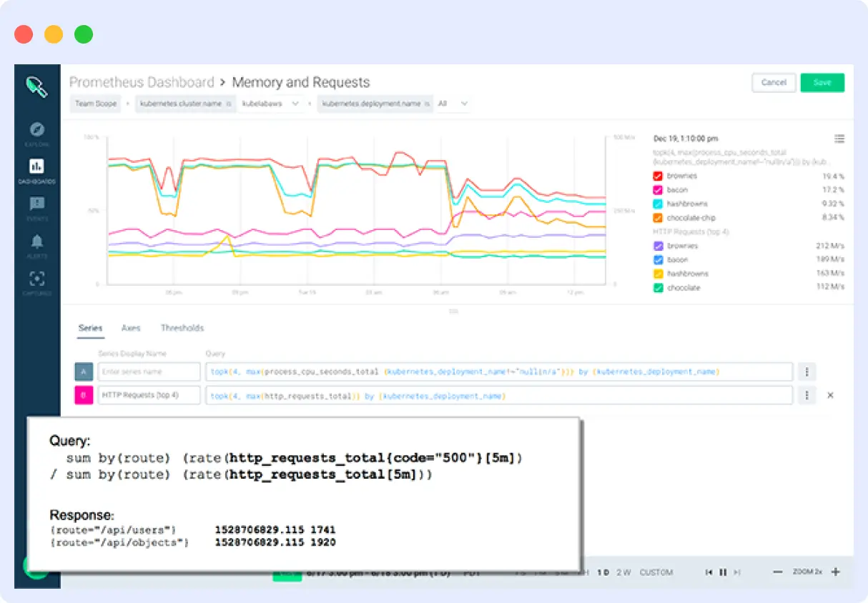Open the Thresholds tab

click(182, 328)
